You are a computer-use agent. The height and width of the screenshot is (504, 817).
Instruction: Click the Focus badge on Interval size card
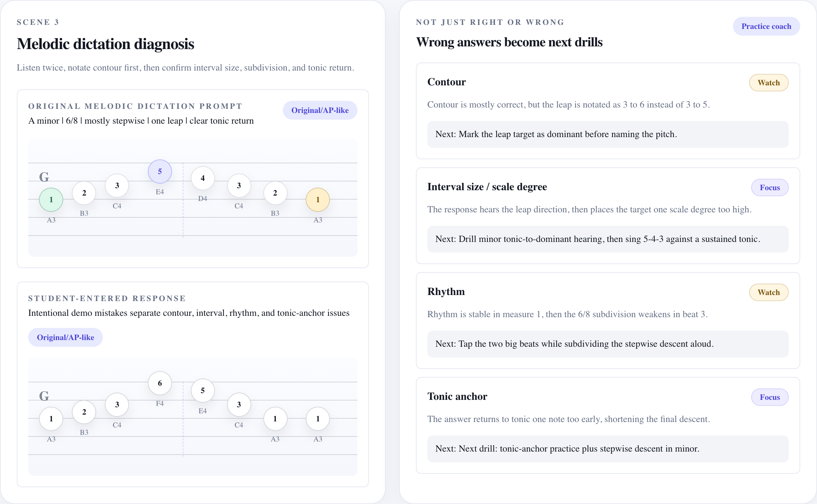(770, 187)
